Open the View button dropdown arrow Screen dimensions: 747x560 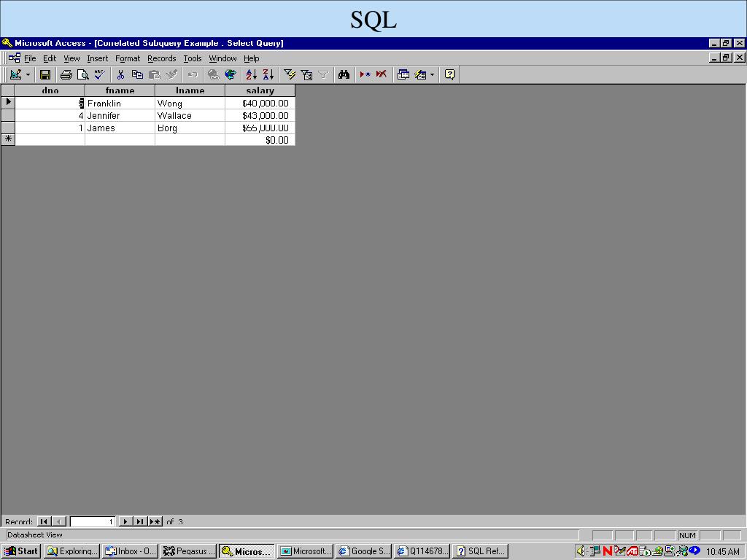28,75
